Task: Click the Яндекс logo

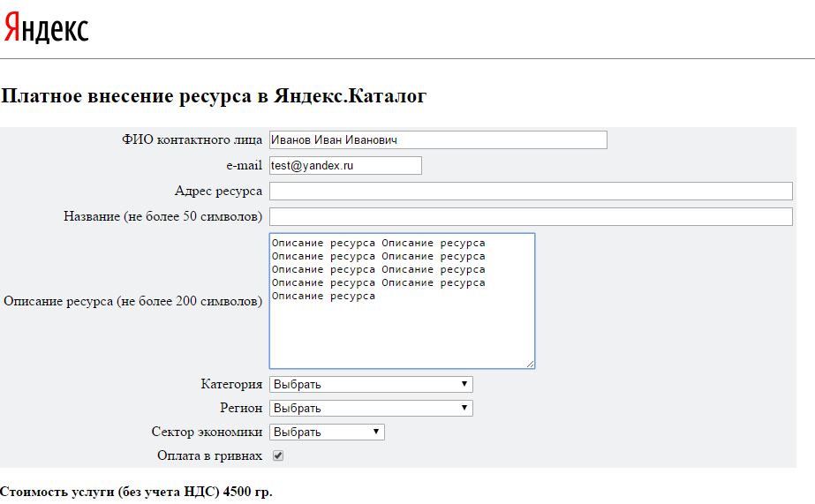Action: click(x=46, y=27)
